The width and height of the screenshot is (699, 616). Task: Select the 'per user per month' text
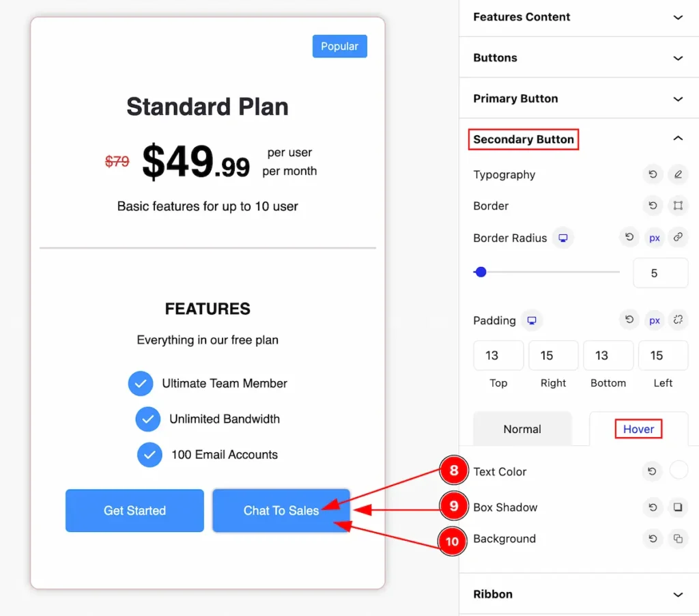(289, 161)
